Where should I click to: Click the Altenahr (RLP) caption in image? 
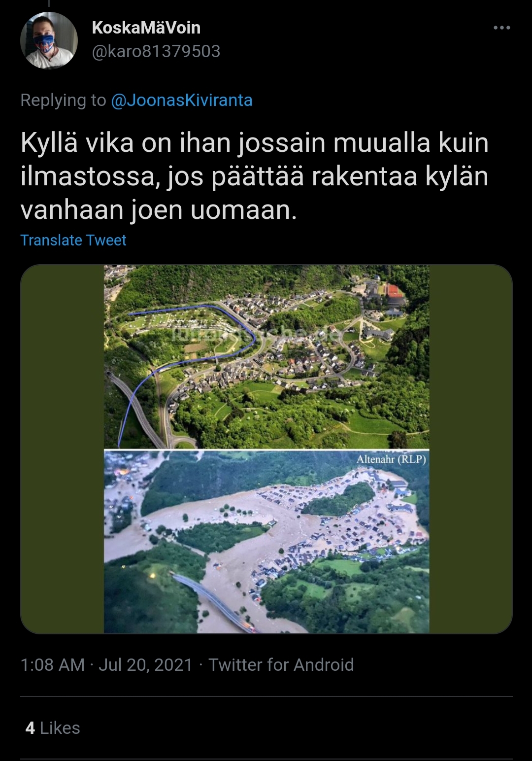pyautogui.click(x=391, y=459)
